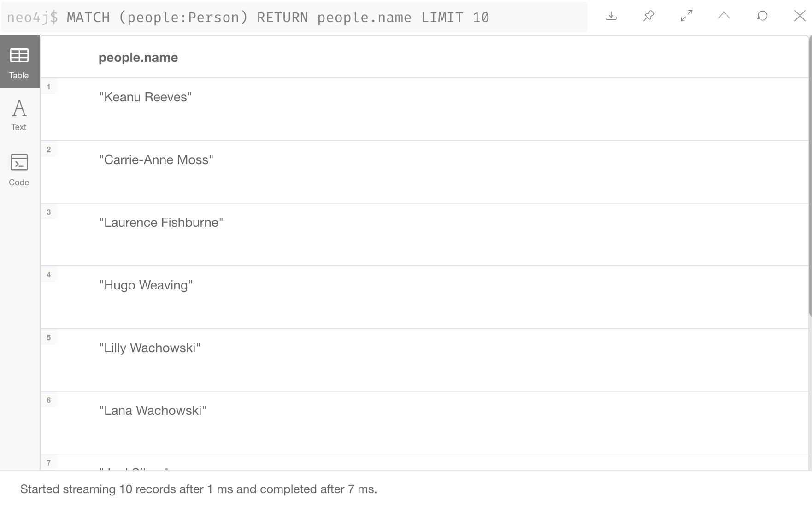
Task: Download the query results
Action: 611,16
